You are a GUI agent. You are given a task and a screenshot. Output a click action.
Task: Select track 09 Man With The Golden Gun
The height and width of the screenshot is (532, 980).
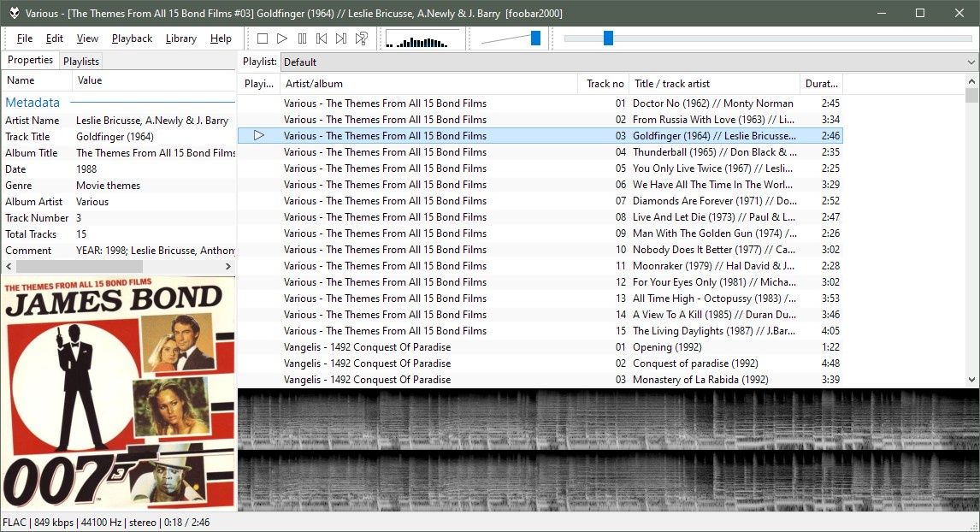coord(540,233)
